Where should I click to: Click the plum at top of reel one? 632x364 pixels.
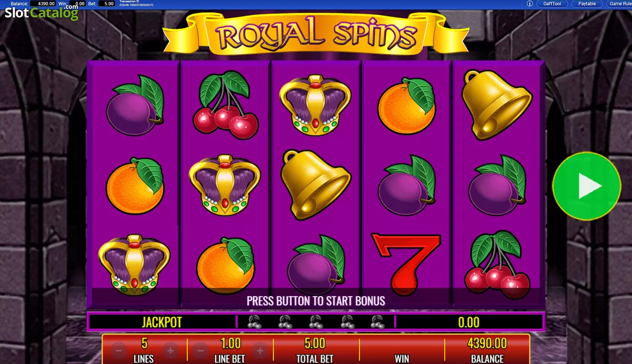(x=135, y=106)
